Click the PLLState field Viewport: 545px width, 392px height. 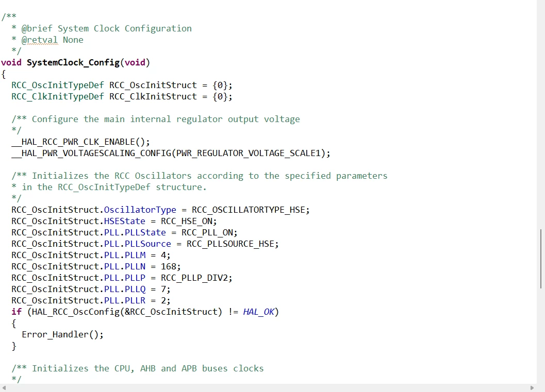pyautogui.click(x=145, y=233)
